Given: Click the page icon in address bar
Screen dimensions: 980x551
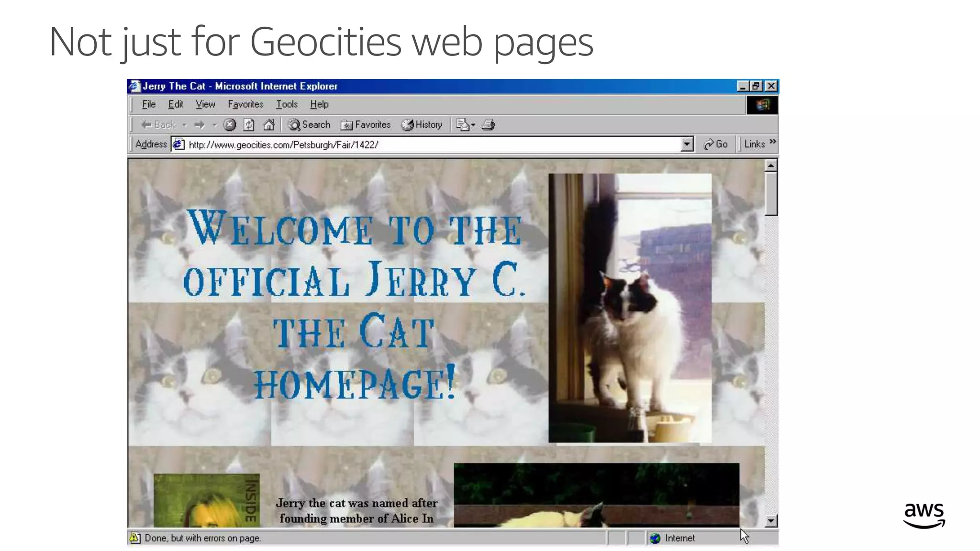Looking at the screenshot, I should click(x=178, y=144).
